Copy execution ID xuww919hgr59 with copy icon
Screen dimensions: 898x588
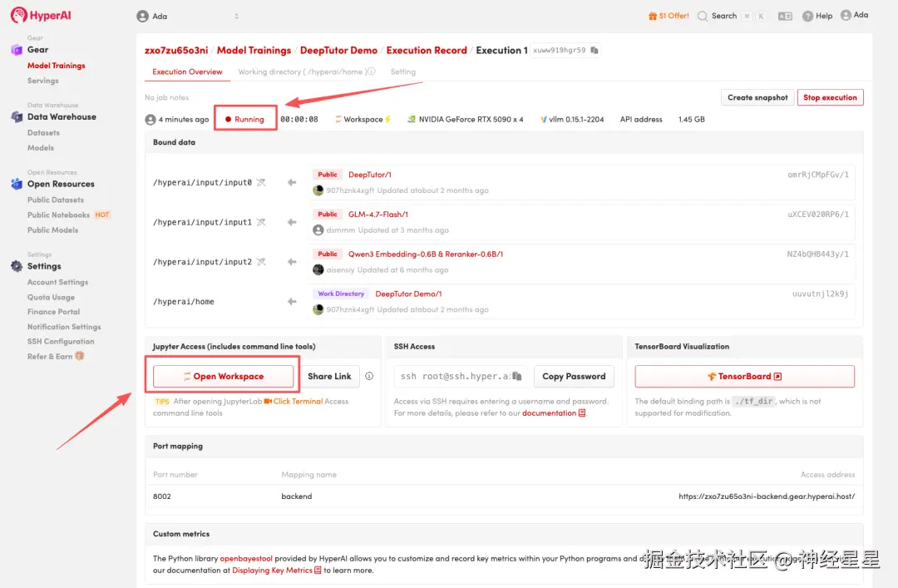(x=595, y=51)
